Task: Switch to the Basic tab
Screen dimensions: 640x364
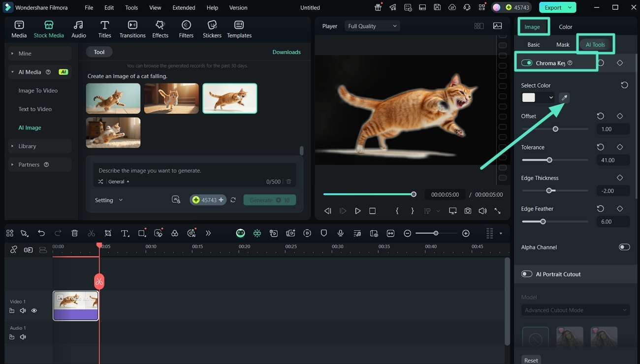Action: coord(534,44)
